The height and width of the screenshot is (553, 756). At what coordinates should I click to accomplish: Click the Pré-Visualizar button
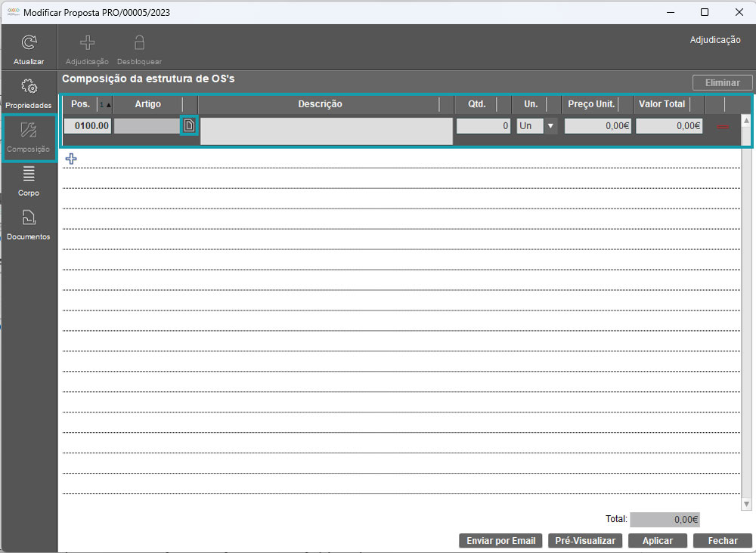tap(585, 541)
